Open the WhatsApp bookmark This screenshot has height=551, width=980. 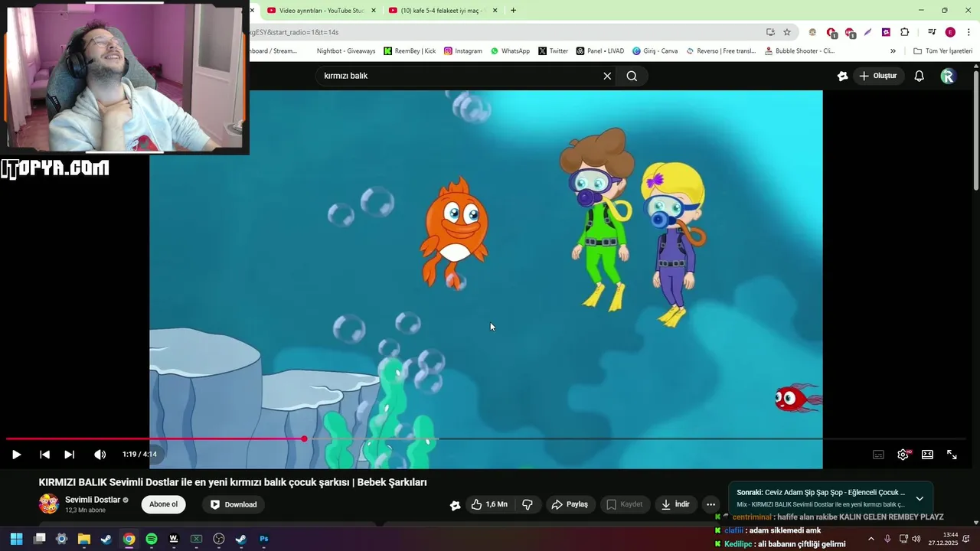coord(510,51)
